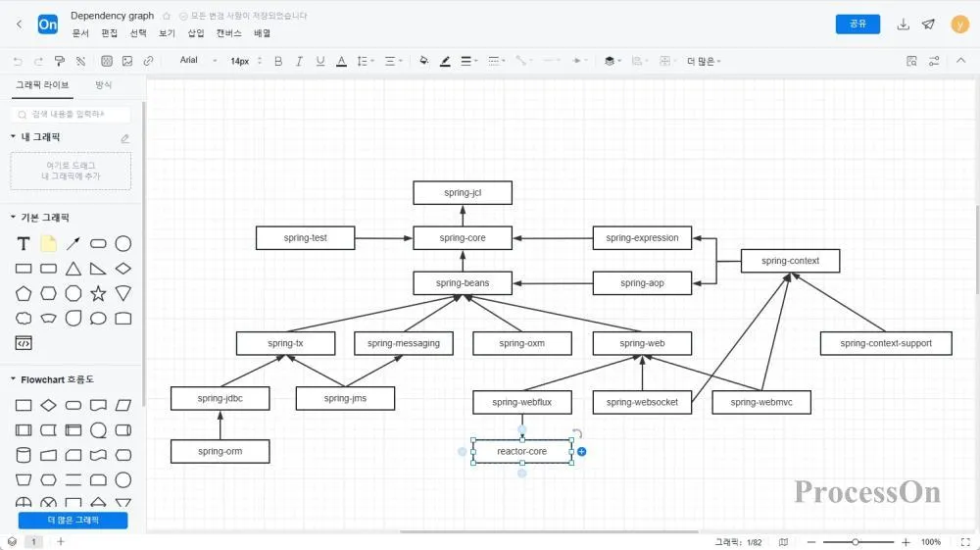The width and height of the screenshot is (980, 550).
Task: Toggle underline formatting
Action: pos(320,61)
